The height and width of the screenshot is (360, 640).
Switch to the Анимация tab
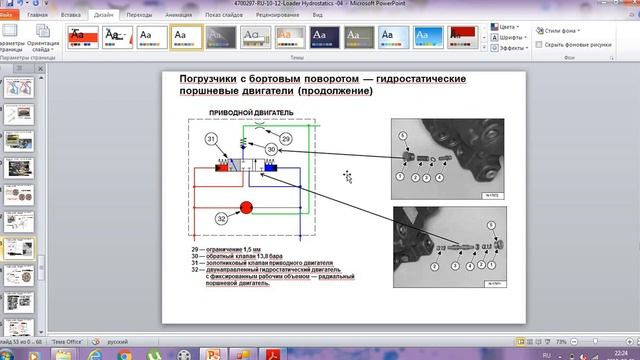[178, 15]
